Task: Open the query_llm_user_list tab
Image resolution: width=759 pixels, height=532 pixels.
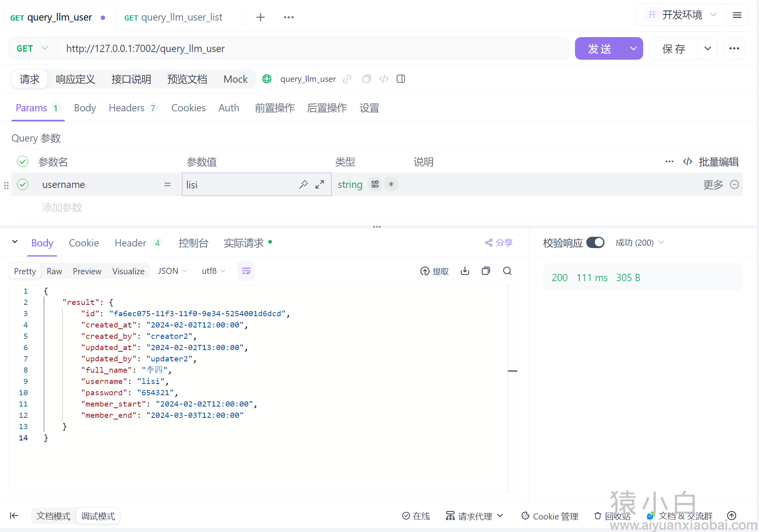Action: click(x=174, y=17)
